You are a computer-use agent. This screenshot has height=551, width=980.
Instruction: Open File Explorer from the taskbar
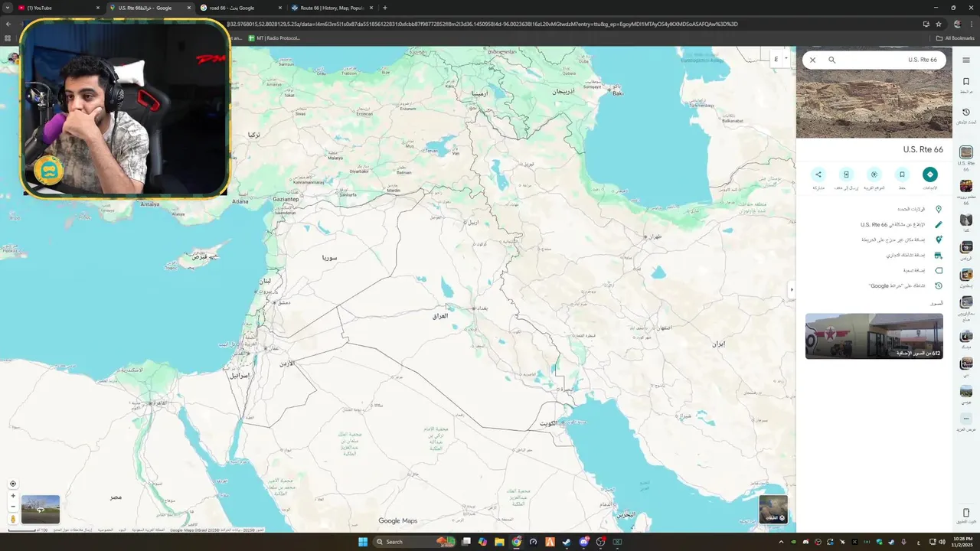(499, 542)
